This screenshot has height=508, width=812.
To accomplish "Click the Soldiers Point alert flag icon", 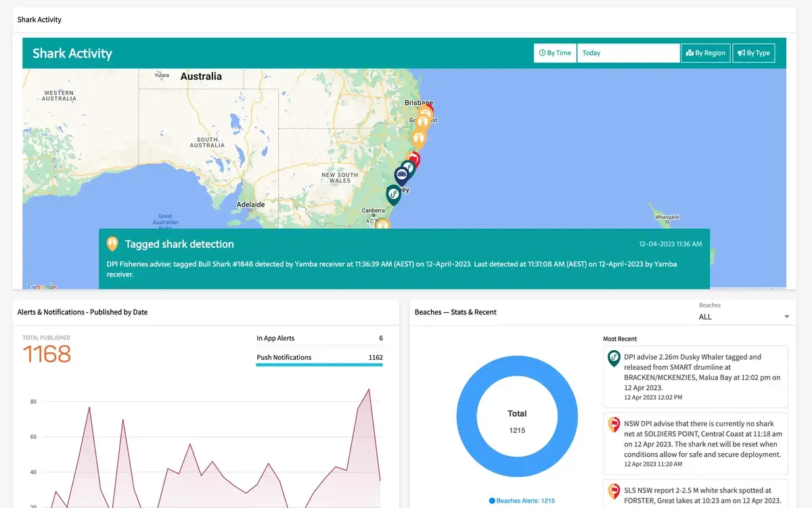I will pyautogui.click(x=614, y=425).
